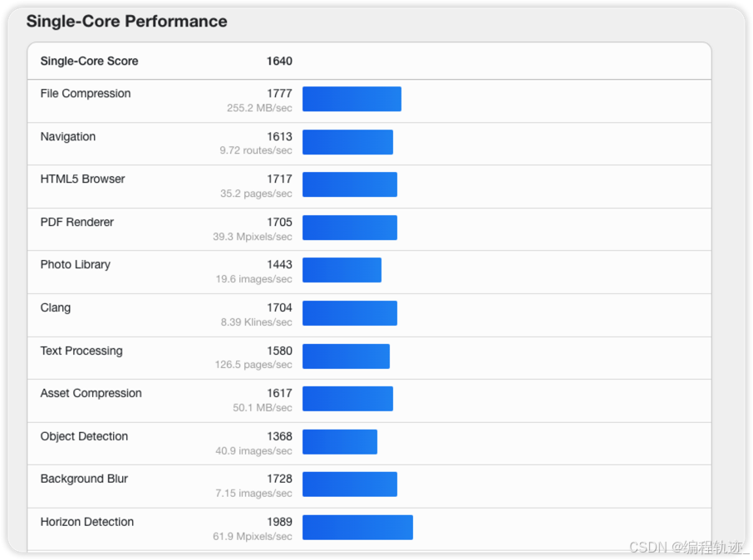Screen dimensions: 753x560
Task: Click the 1640 single-core score value
Action: click(x=279, y=61)
